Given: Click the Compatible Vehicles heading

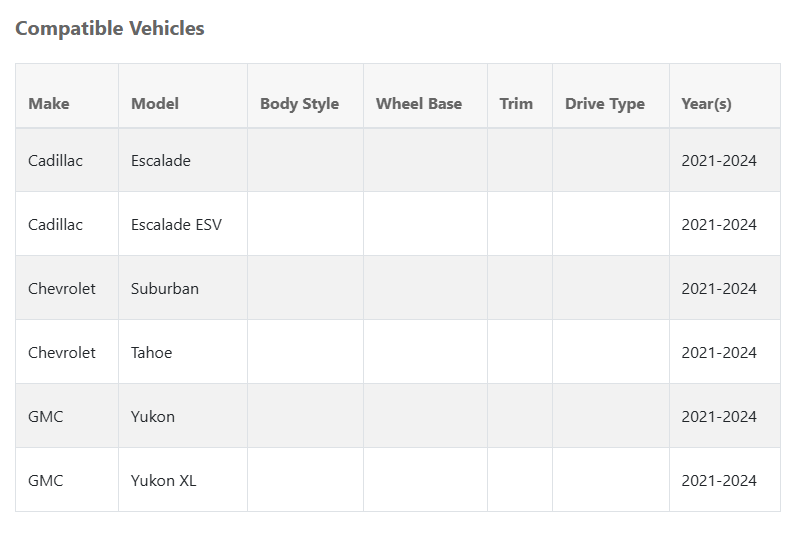Looking at the screenshot, I should pyautogui.click(x=110, y=28).
